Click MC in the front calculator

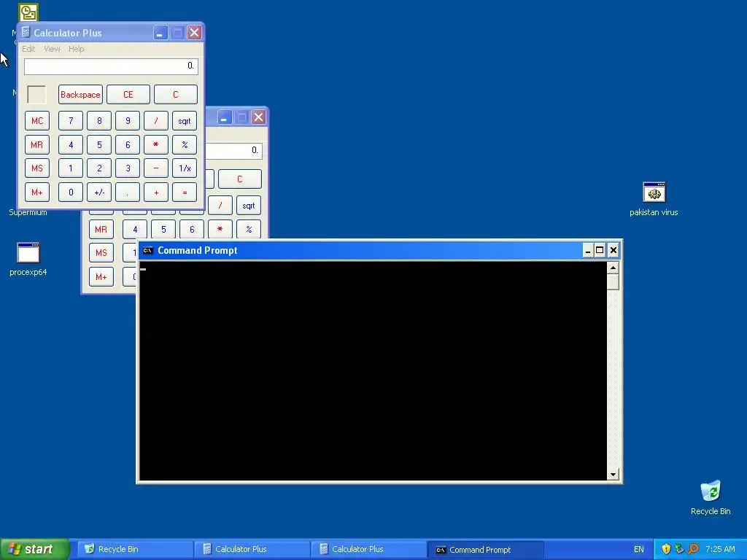coord(37,121)
